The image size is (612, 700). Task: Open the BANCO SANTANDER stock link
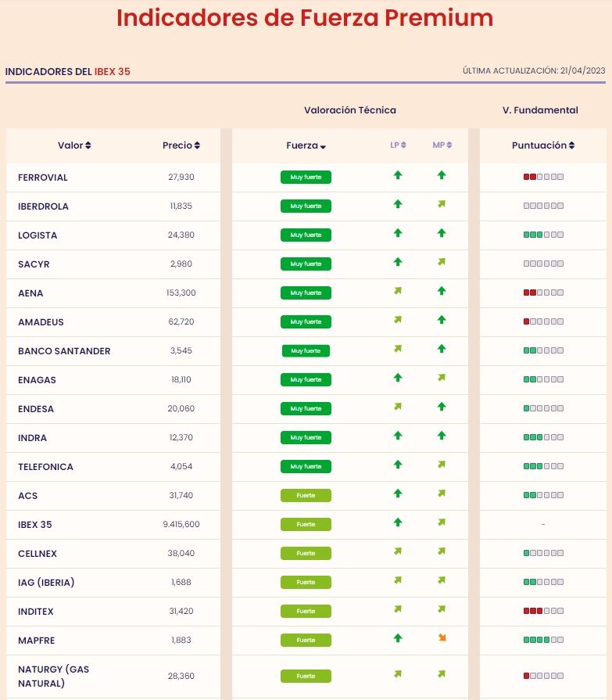pos(64,351)
